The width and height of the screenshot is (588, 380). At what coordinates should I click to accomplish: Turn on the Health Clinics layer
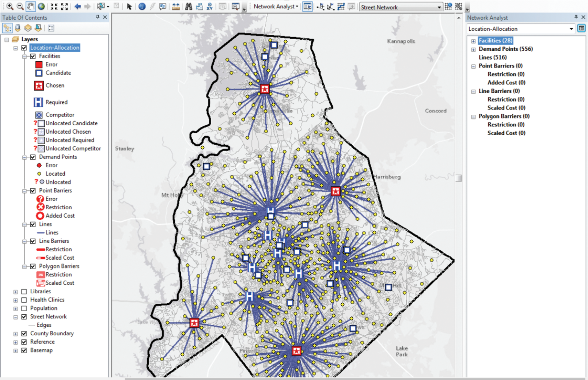(x=24, y=300)
